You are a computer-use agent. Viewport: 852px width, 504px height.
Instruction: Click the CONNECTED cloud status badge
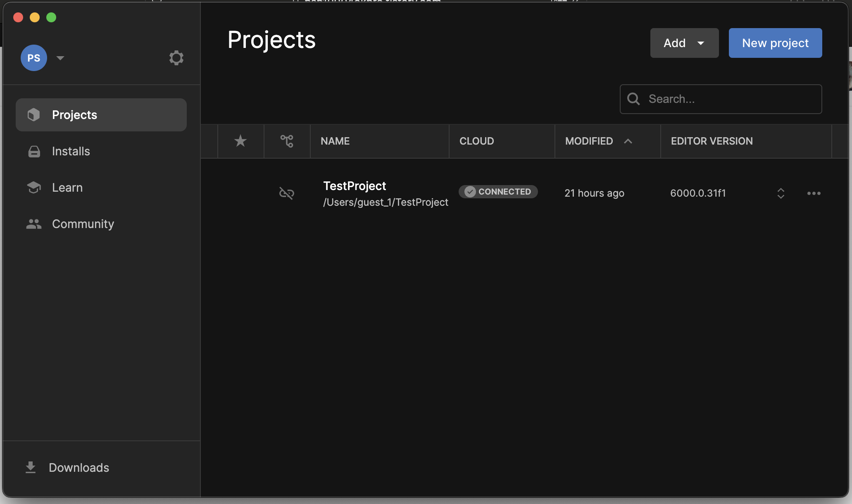point(498,192)
